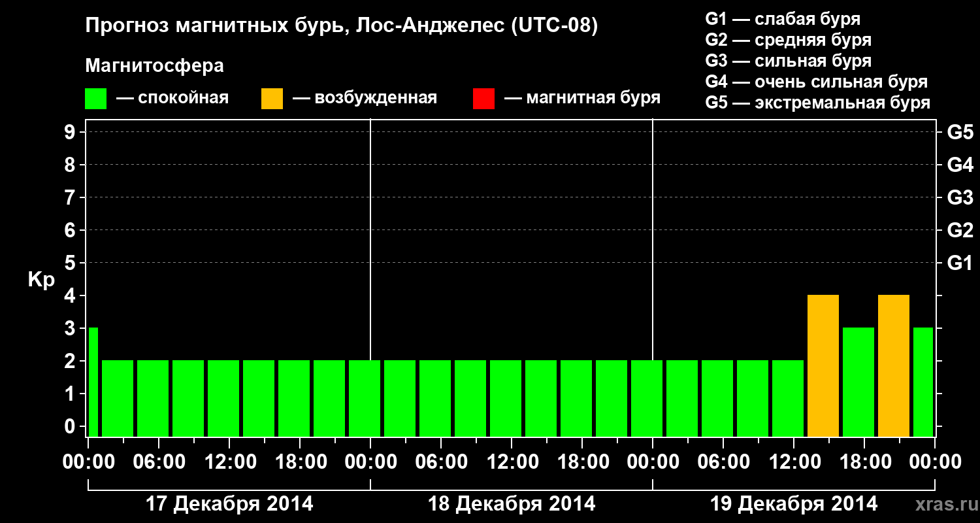This screenshot has width=980, height=523.
Task: Click the first orange Kp 4 bar on 19 Декабря
Action: (823, 365)
